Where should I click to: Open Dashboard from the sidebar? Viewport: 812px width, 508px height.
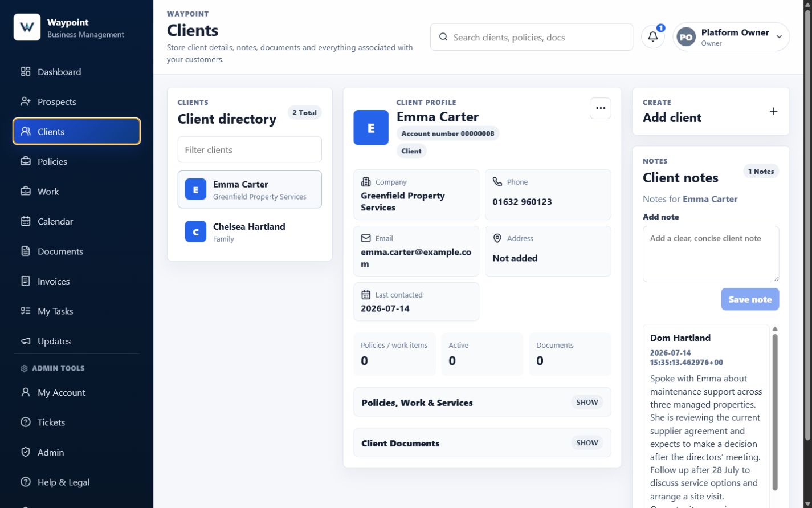click(76, 72)
